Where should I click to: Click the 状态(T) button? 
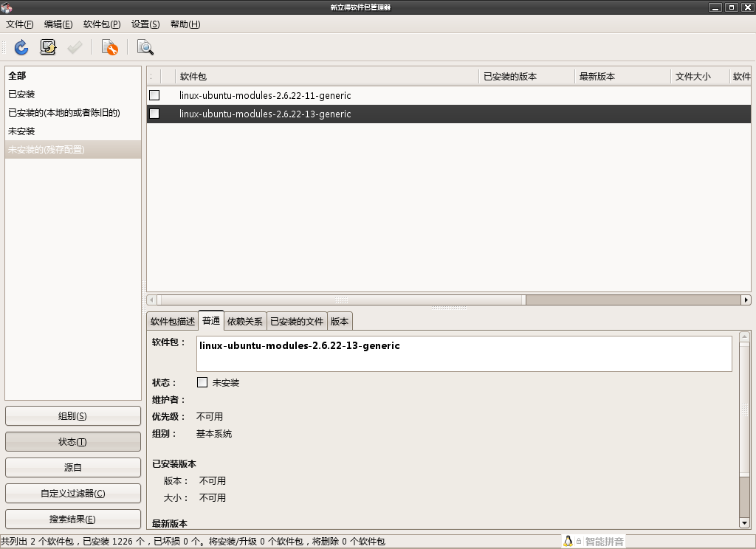pyautogui.click(x=73, y=442)
